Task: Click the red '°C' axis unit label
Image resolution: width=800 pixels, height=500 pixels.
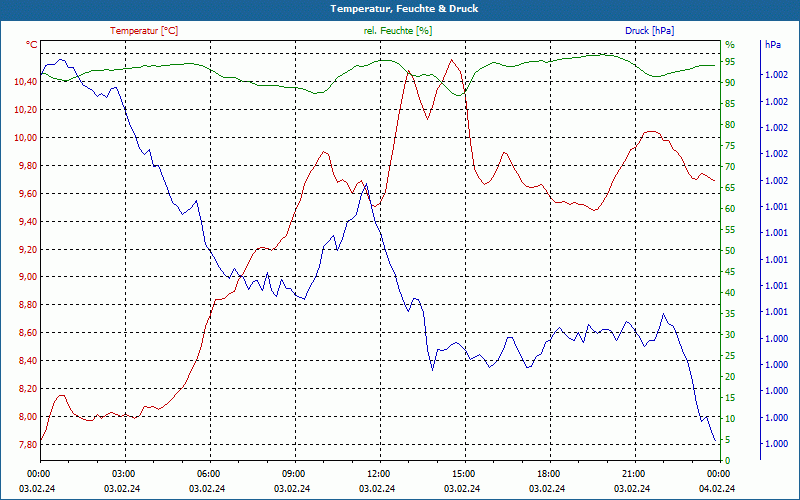Action: tap(32, 45)
